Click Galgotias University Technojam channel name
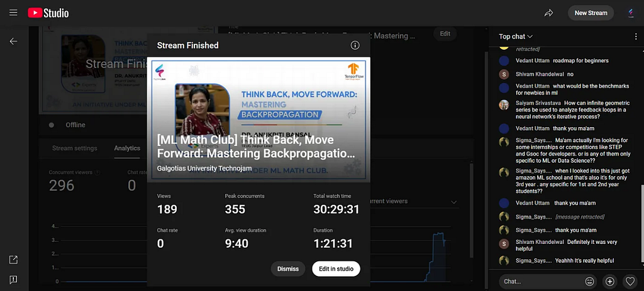 (x=204, y=168)
